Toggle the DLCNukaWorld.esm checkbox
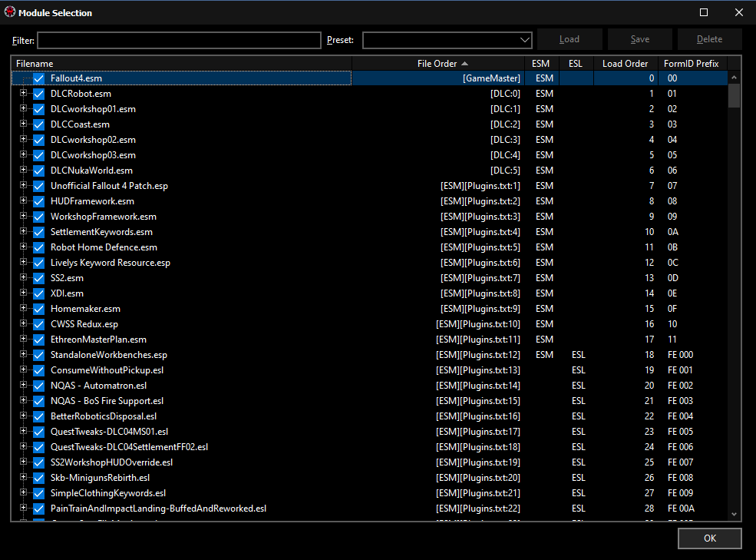This screenshot has height=560, width=756. (38, 171)
